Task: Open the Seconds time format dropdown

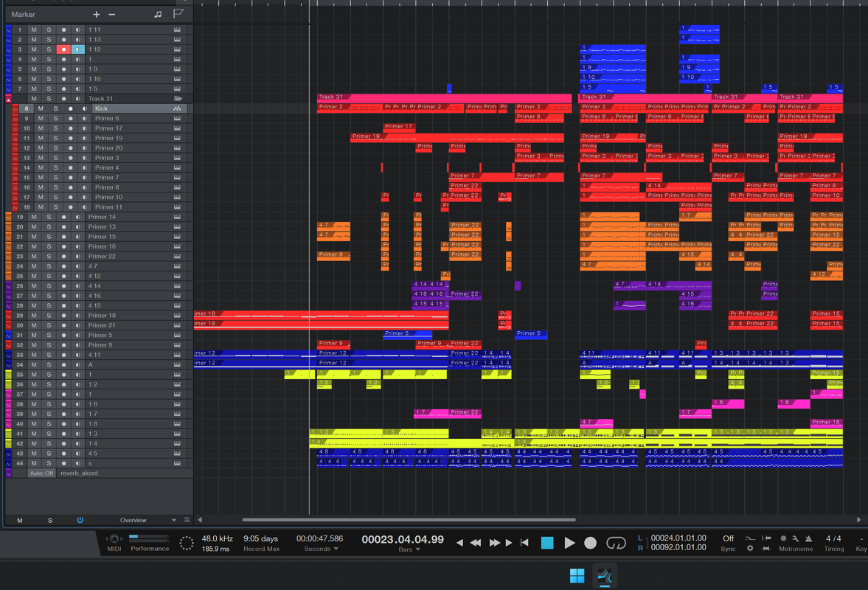Action: [x=321, y=549]
